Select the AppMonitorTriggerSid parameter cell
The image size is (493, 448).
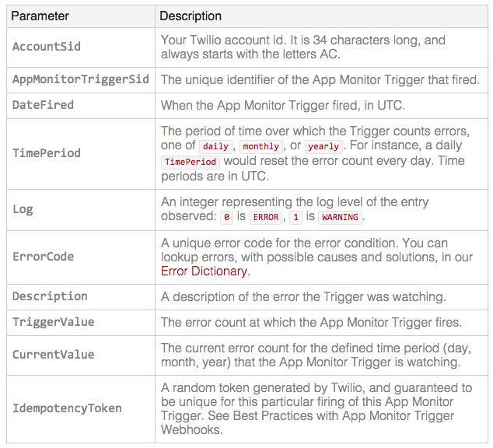(x=81, y=79)
